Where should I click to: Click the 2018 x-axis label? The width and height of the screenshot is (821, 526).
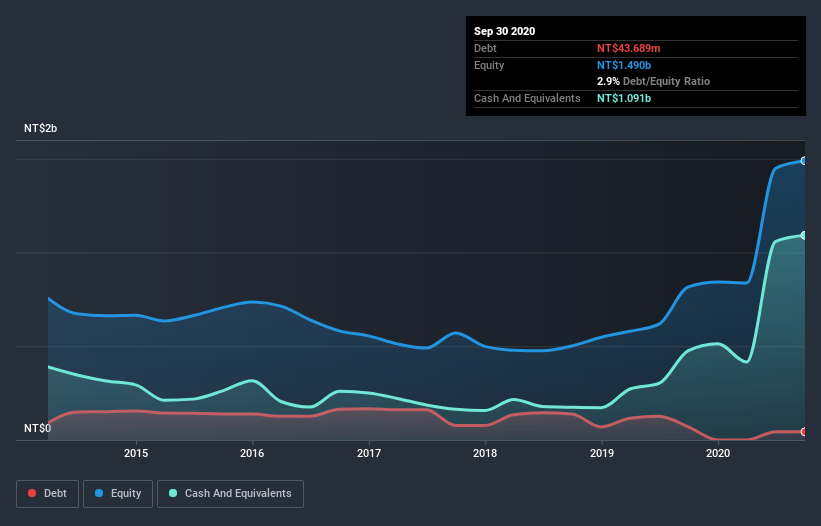pos(485,453)
